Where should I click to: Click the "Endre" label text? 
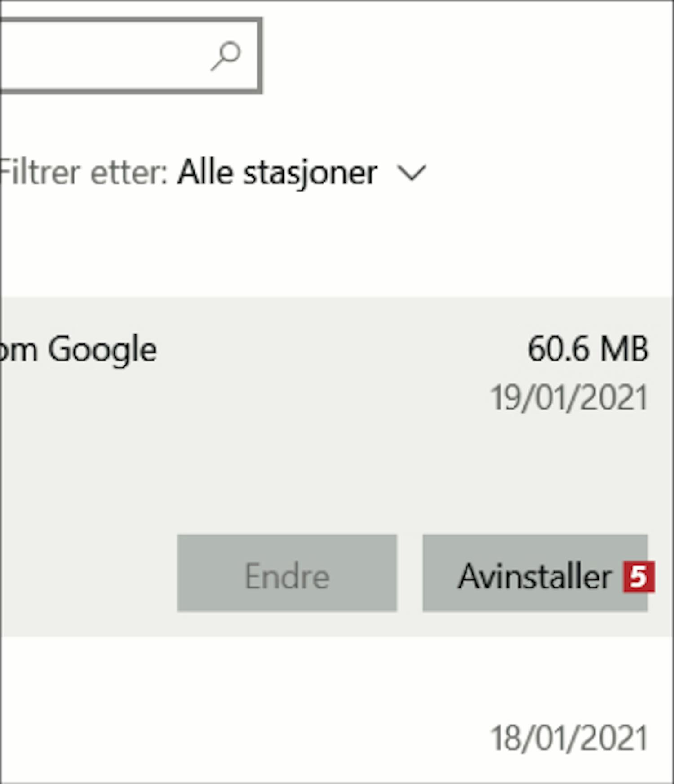pyautogui.click(x=287, y=577)
